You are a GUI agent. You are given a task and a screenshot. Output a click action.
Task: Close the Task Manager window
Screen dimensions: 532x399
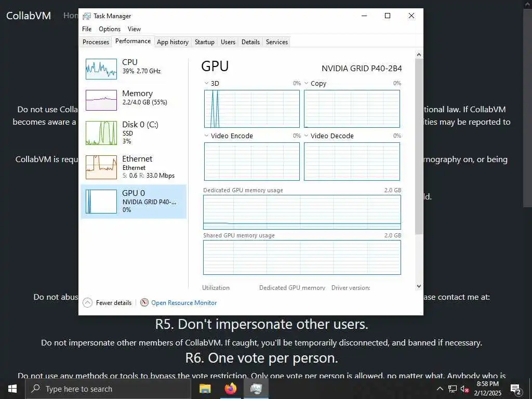[411, 16]
